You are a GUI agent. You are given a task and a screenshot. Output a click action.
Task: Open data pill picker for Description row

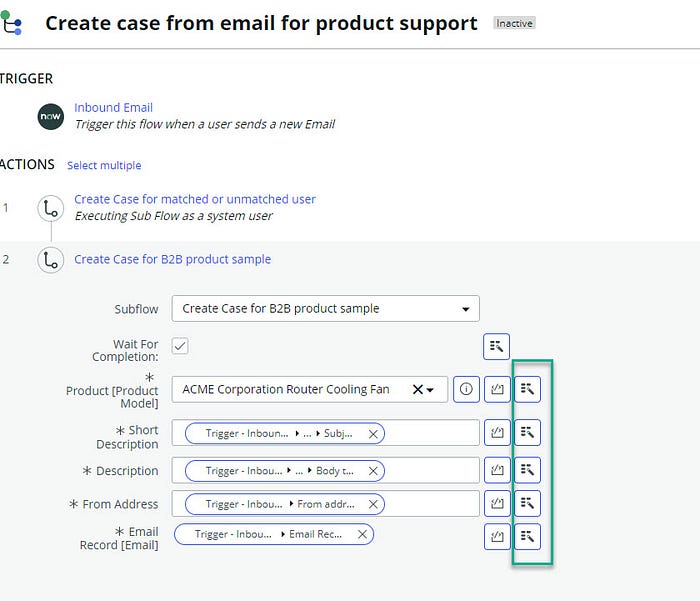pos(528,470)
